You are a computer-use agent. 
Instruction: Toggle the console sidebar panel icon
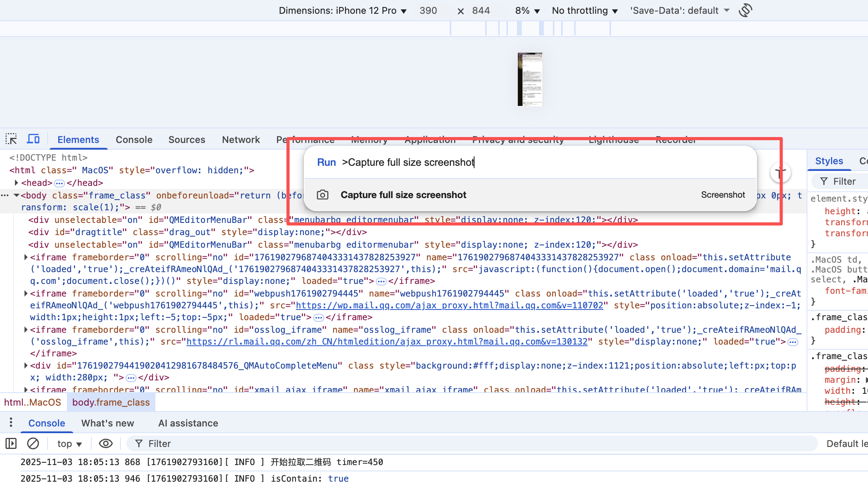[11, 444]
